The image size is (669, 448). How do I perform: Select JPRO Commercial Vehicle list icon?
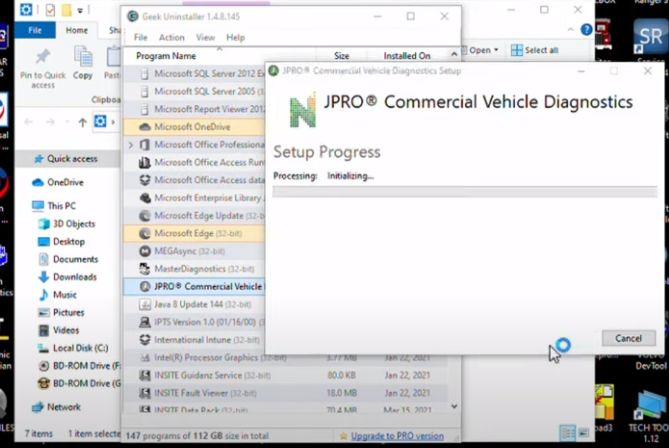(145, 287)
